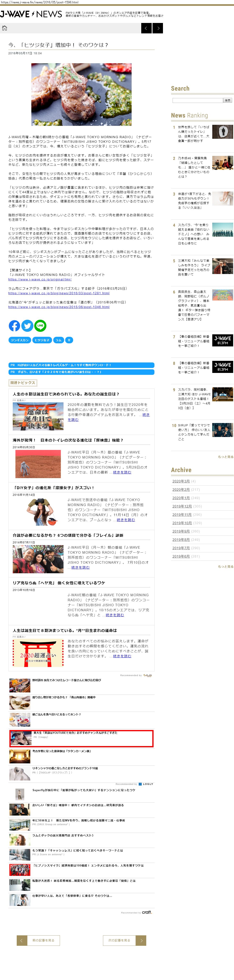Share article on Twitter
This screenshot has height=980, width=234.
pos(27,326)
